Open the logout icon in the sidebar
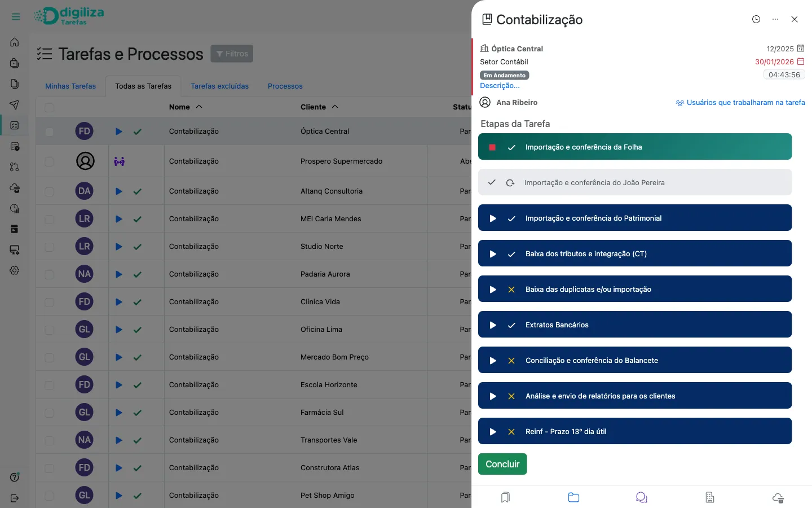 15,498
